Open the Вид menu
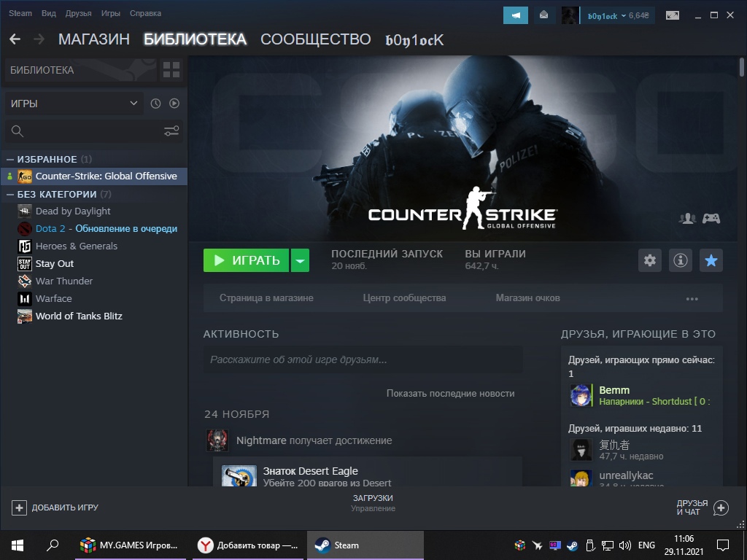This screenshot has width=747, height=560. click(49, 13)
